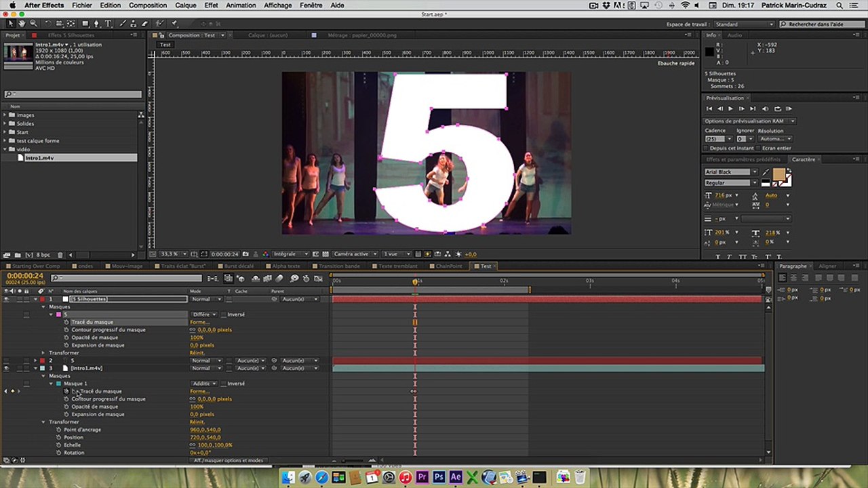
Task: Toggle Inversé checkbox for Masque 1
Action: pyautogui.click(x=223, y=384)
